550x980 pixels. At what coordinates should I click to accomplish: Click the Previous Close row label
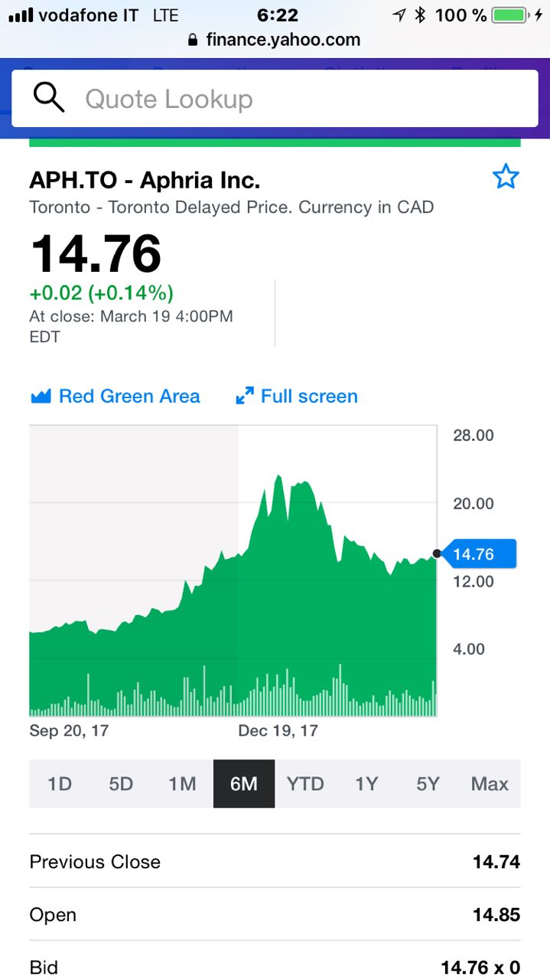coord(95,862)
